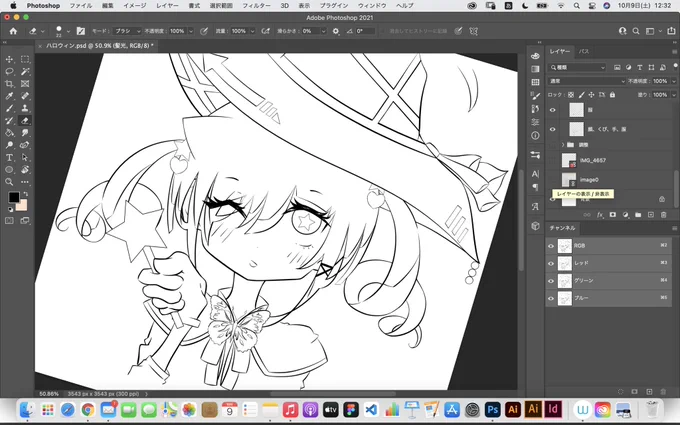The image size is (680, 425).
Task: Open smoothing options gear icon
Action: 336,31
